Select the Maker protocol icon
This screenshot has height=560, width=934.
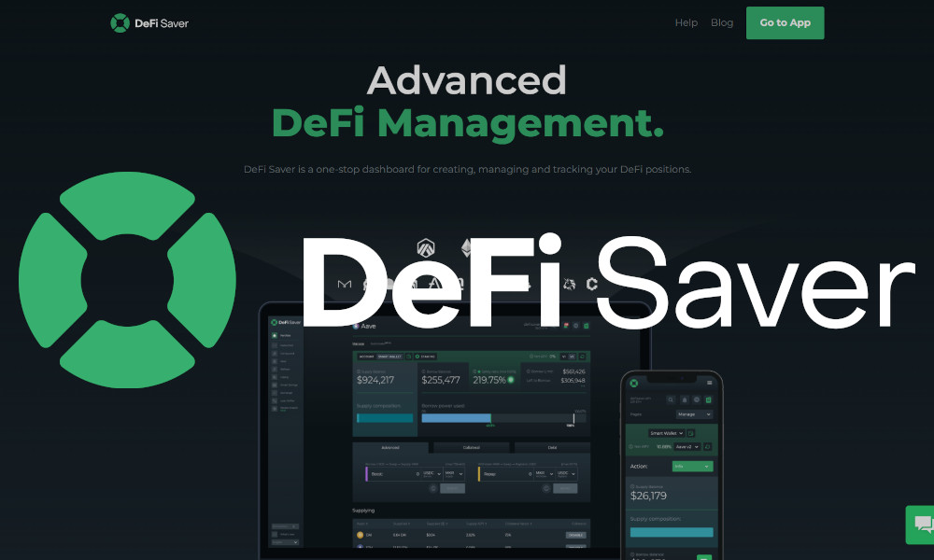pos(345,284)
